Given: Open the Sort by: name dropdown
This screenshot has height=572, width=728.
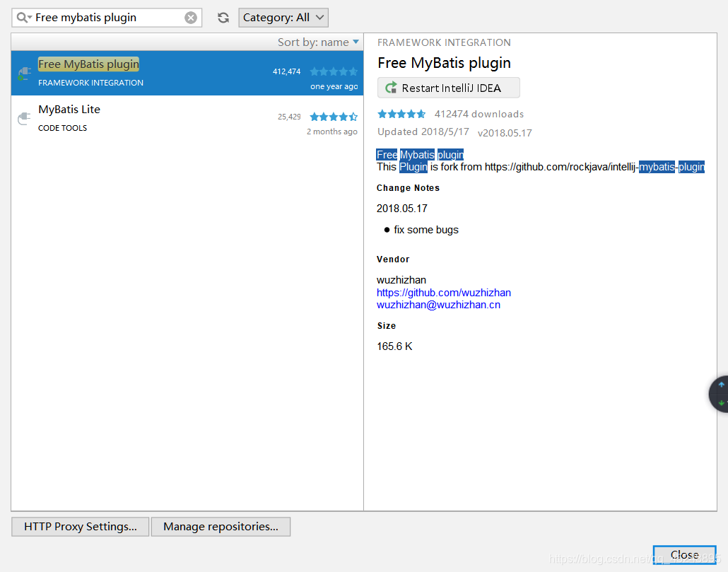Looking at the screenshot, I should click(318, 42).
